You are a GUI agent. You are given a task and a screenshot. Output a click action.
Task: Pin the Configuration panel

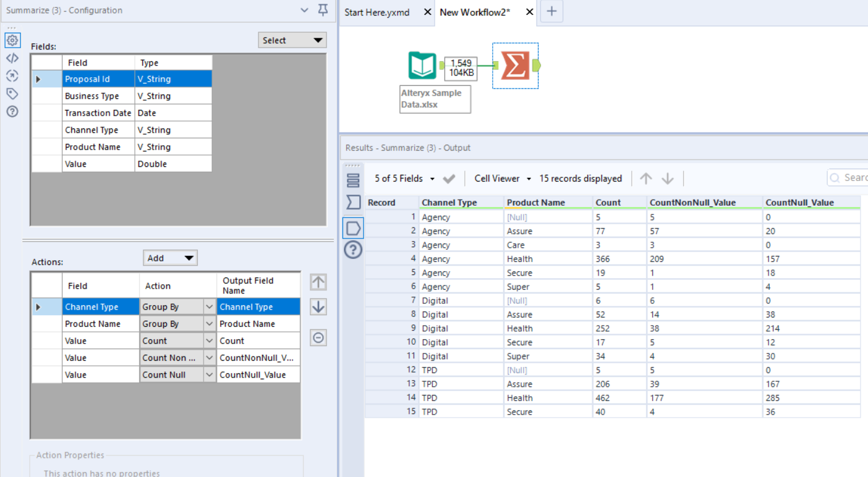[x=323, y=11]
